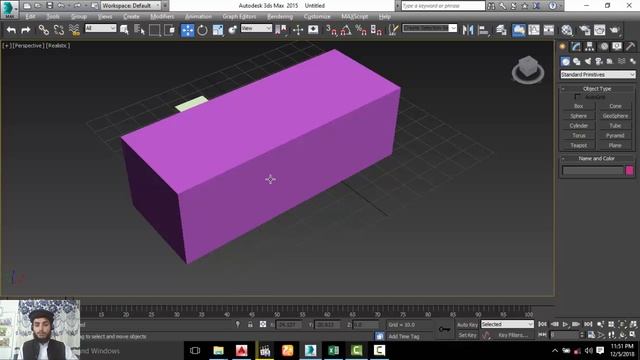The image size is (640, 360).
Task: Open the Utilities hammer panel icon
Action: [631, 47]
